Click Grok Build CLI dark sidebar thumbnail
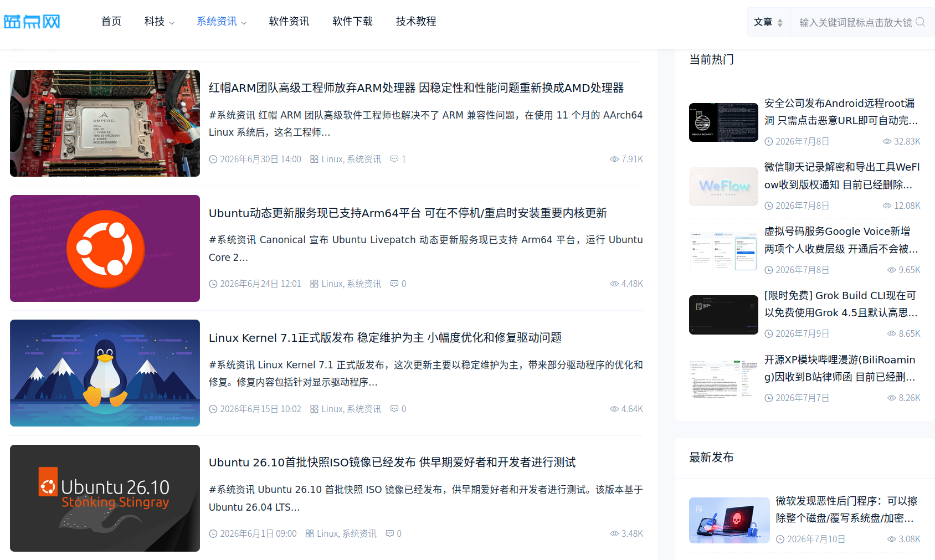The image size is (935, 560). click(x=723, y=315)
